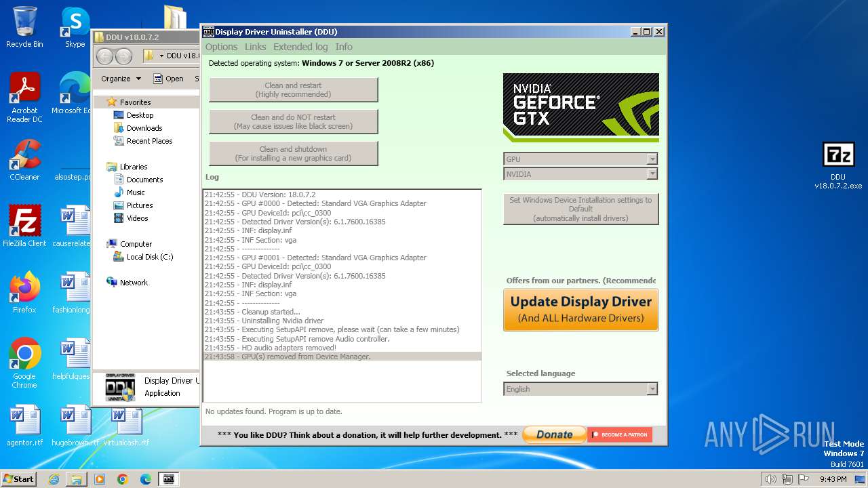Click the 9:43 PM taskbar clock

tap(833, 479)
